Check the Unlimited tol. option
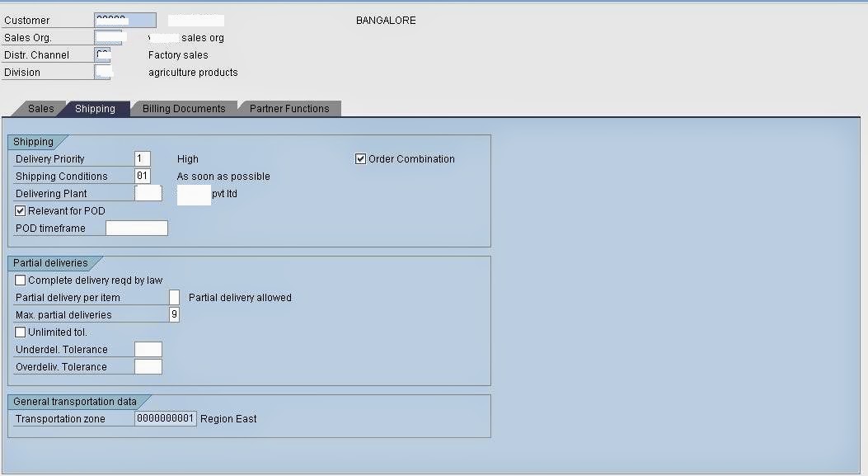The image size is (868, 476). (x=20, y=332)
